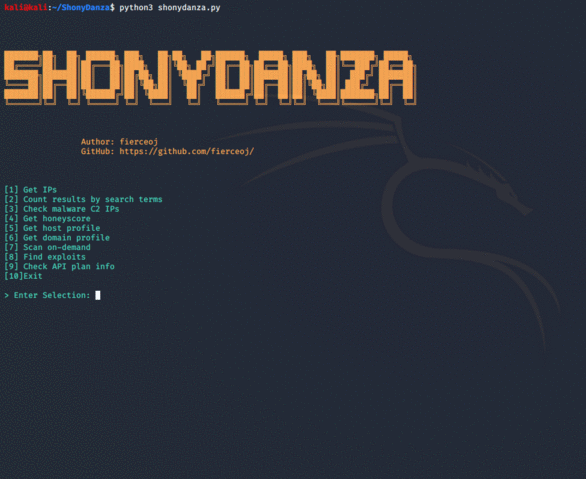Click '[9] Check API plan info' line
This screenshot has width=586, height=479.
pos(59,266)
